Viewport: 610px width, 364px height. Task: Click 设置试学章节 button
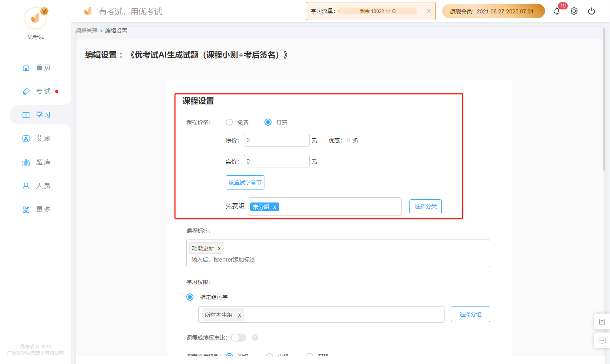(245, 182)
